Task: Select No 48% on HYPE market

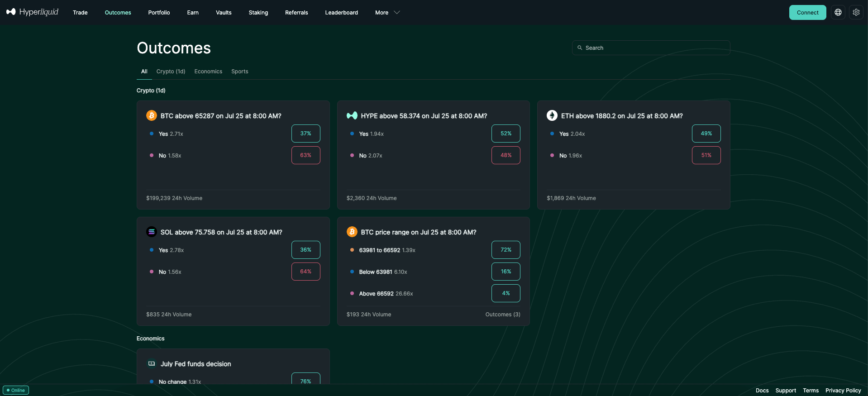Action: 506,155
